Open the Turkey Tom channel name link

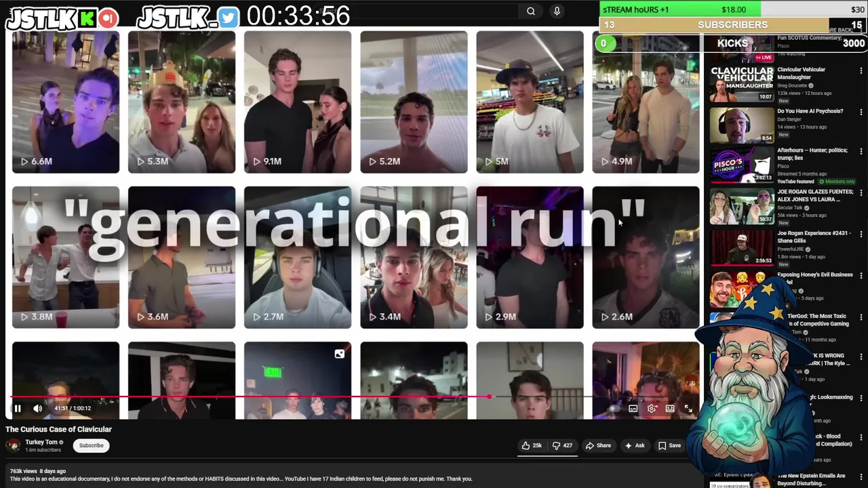click(x=41, y=442)
